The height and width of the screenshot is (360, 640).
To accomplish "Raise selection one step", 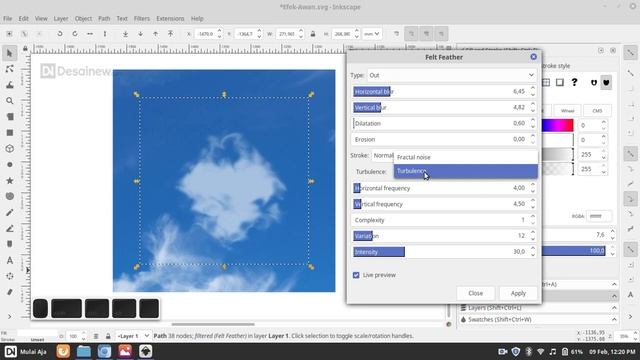I will pyautogui.click(x=156, y=34).
